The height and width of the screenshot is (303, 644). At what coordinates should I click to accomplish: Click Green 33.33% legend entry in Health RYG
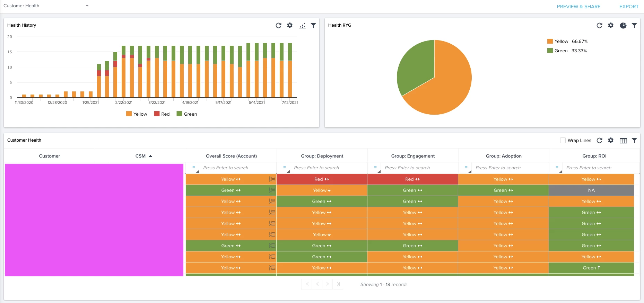[567, 51]
